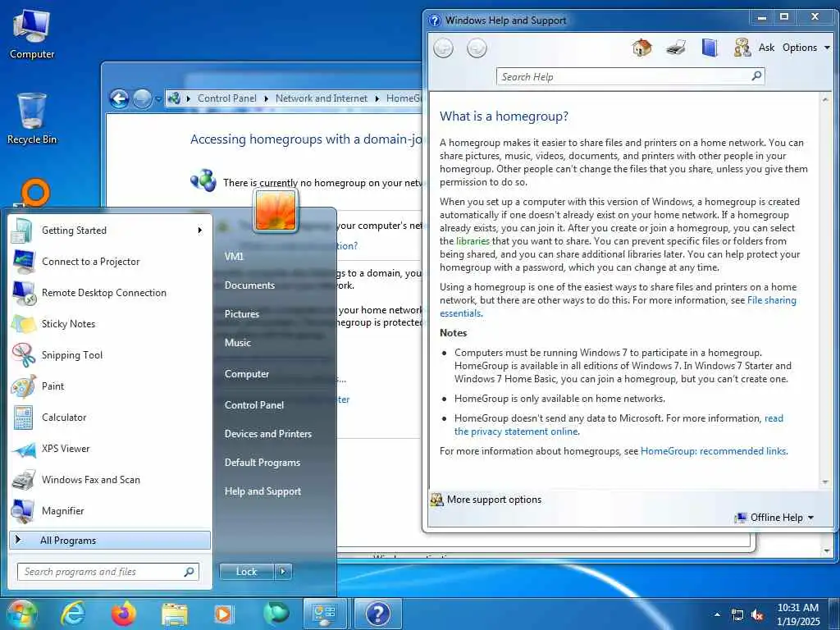Screen dimensions: 840x630
Task: Open Control Panel from Start menu
Action: coord(254,405)
